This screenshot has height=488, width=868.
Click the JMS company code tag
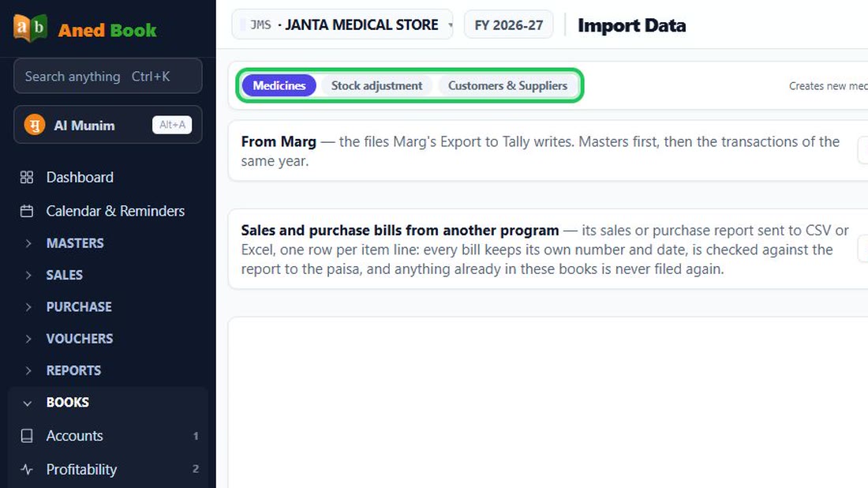coord(260,25)
